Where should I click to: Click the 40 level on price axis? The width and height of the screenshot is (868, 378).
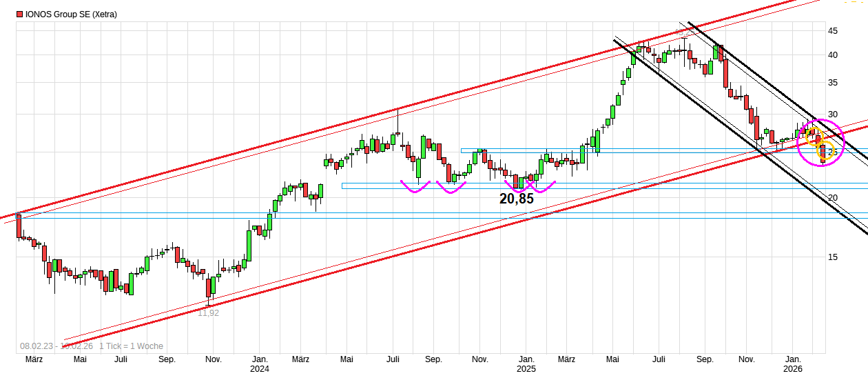[x=833, y=55]
